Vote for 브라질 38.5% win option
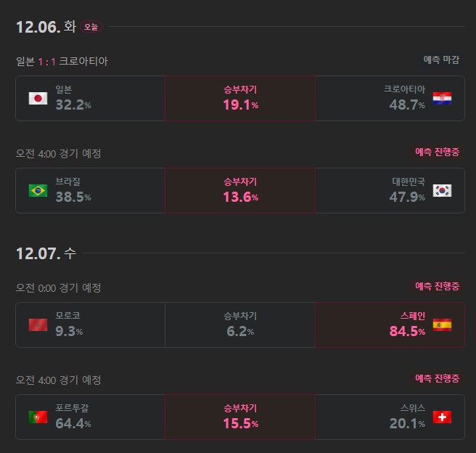This screenshot has width=476, height=453. click(x=91, y=191)
